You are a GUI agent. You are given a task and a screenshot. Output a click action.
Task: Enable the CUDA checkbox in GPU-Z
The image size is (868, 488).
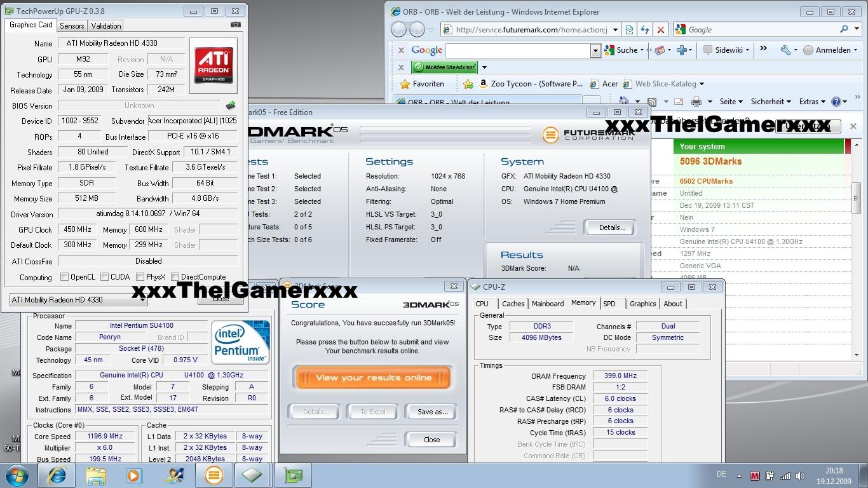[104, 277]
